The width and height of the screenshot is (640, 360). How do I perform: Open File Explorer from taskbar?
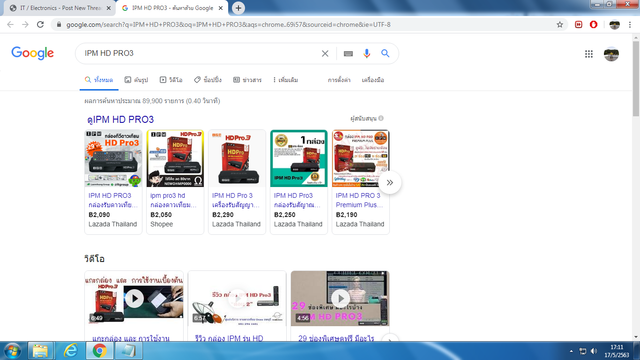[40, 351]
